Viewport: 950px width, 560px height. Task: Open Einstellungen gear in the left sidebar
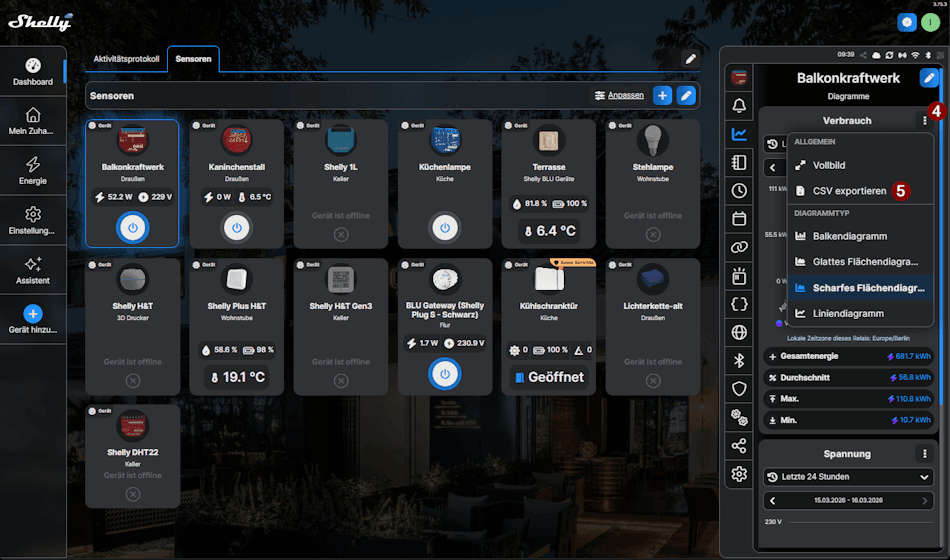[33, 214]
